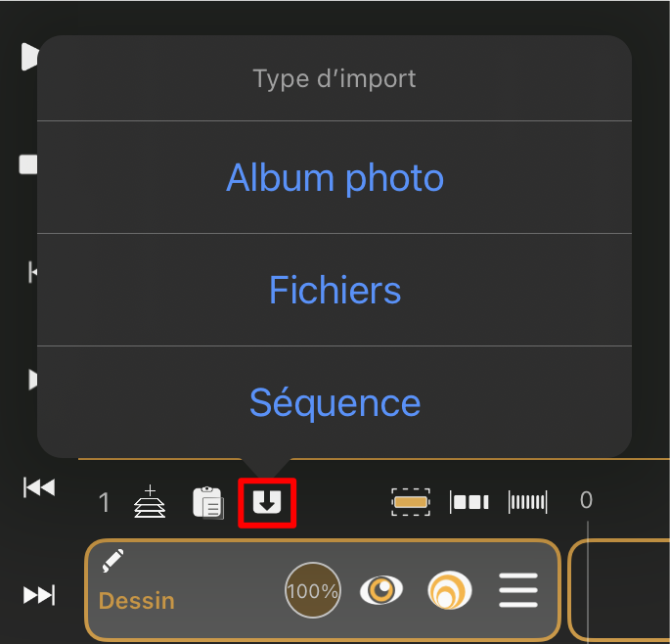Image resolution: width=670 pixels, height=644 pixels.
Task: Toggle Dessin layer visibility eye
Action: 381,590
